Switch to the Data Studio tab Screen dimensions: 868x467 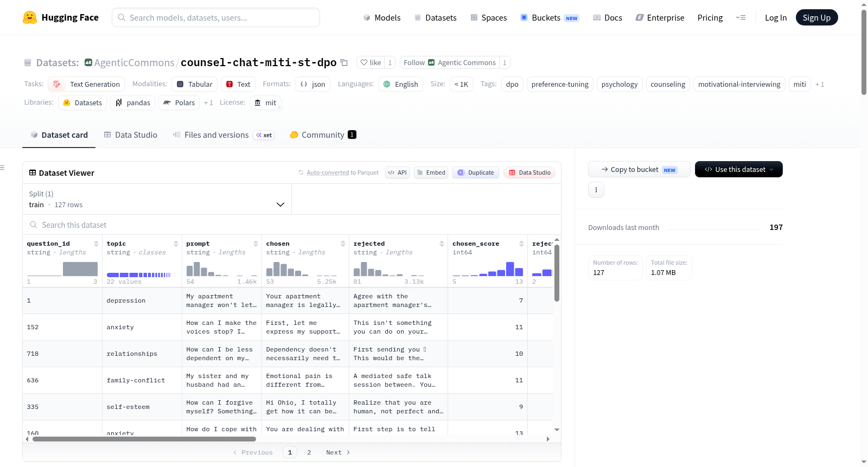130,135
